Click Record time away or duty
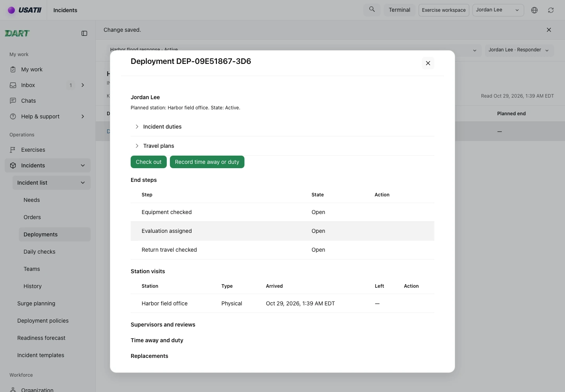Viewport: 565px width, 392px height. click(207, 162)
